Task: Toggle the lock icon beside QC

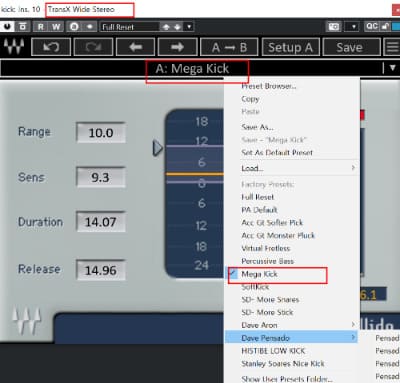Action: (385, 26)
